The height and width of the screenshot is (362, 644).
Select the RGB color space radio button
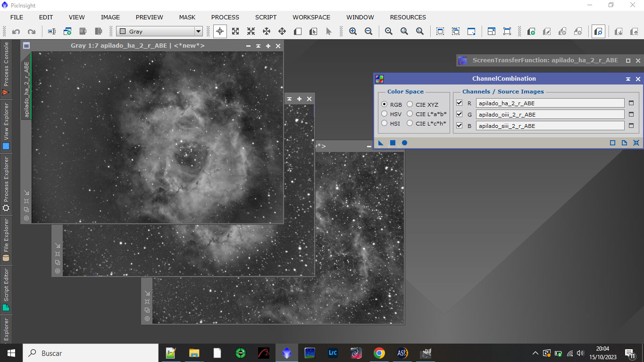(385, 104)
